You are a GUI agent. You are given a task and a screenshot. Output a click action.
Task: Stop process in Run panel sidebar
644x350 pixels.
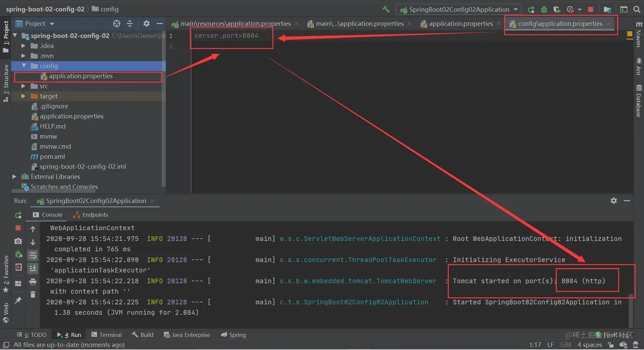point(18,228)
